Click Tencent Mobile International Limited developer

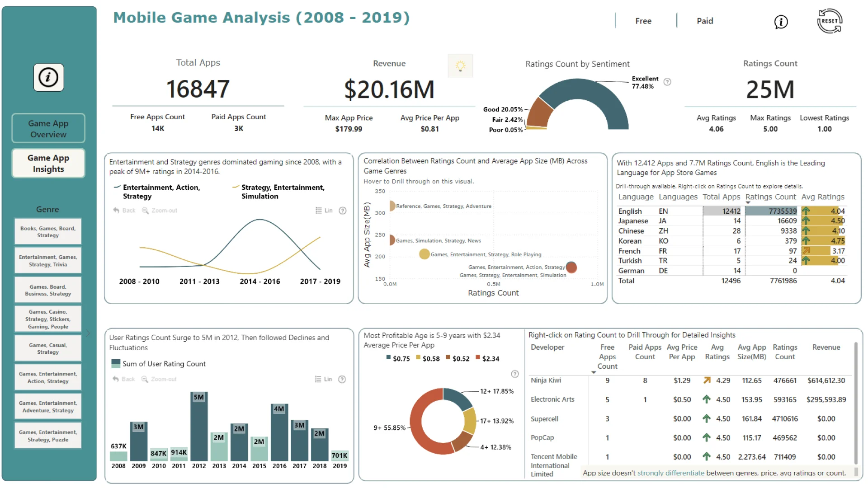[554, 465]
